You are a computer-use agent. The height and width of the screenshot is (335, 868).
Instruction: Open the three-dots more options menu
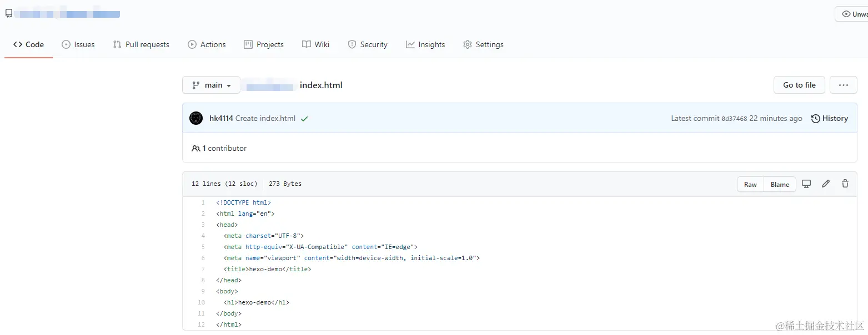[843, 85]
